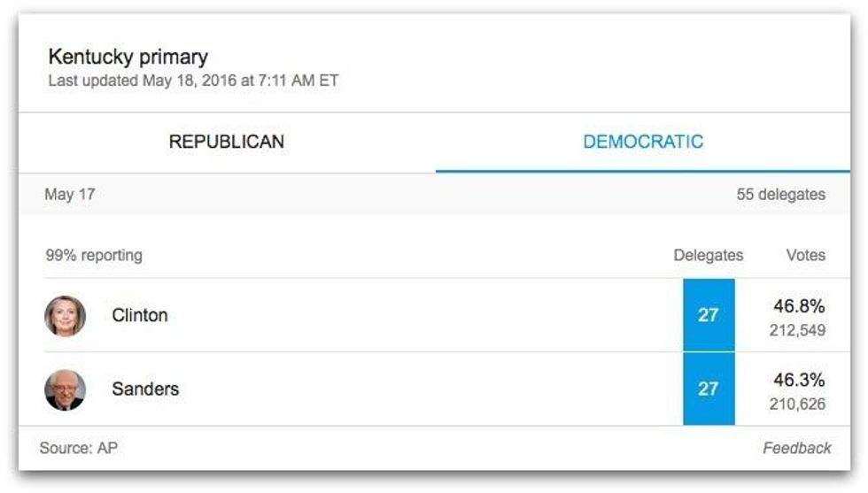This screenshot has height=493, width=868.
Task: Click the Delegates column header
Action: pyautogui.click(x=708, y=256)
